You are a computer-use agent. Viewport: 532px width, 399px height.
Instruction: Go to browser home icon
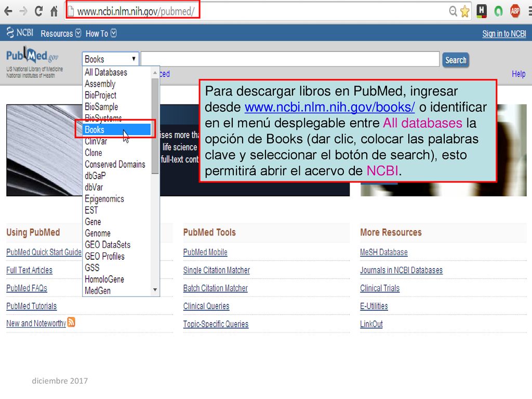[x=54, y=11]
